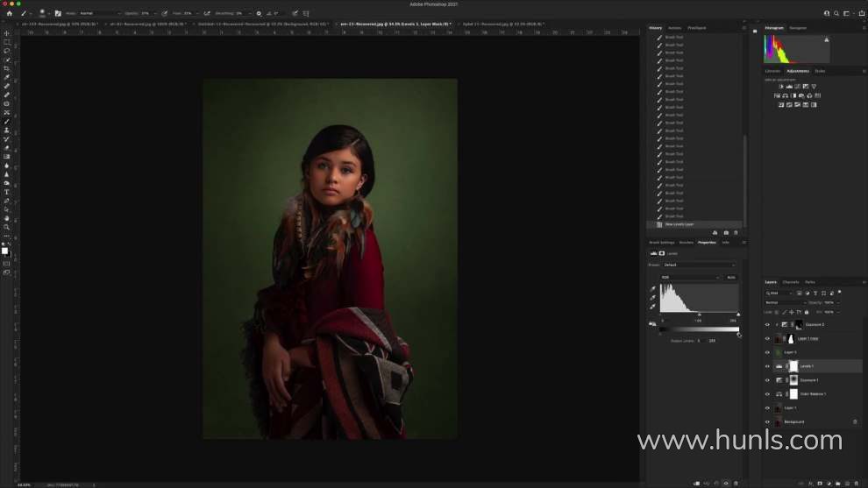The image size is (868, 488).
Task: Hide the Levels 1 layer
Action: pos(767,366)
